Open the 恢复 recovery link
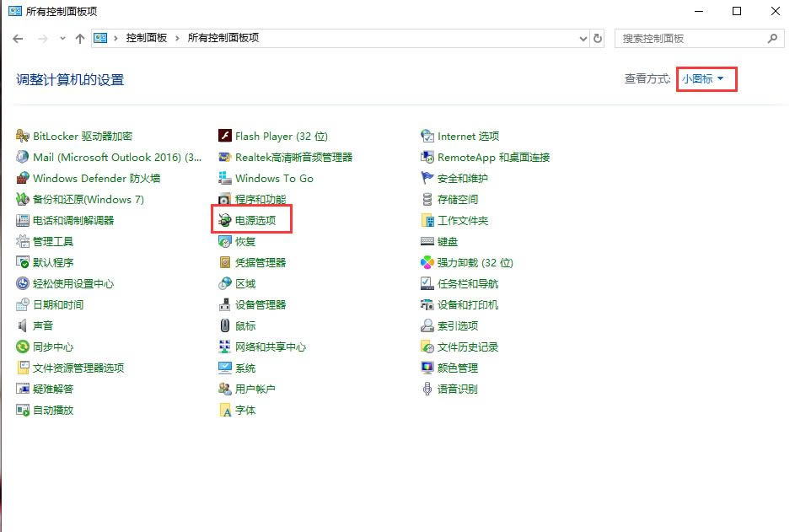Screen dimensions: 795x532 click(x=245, y=241)
